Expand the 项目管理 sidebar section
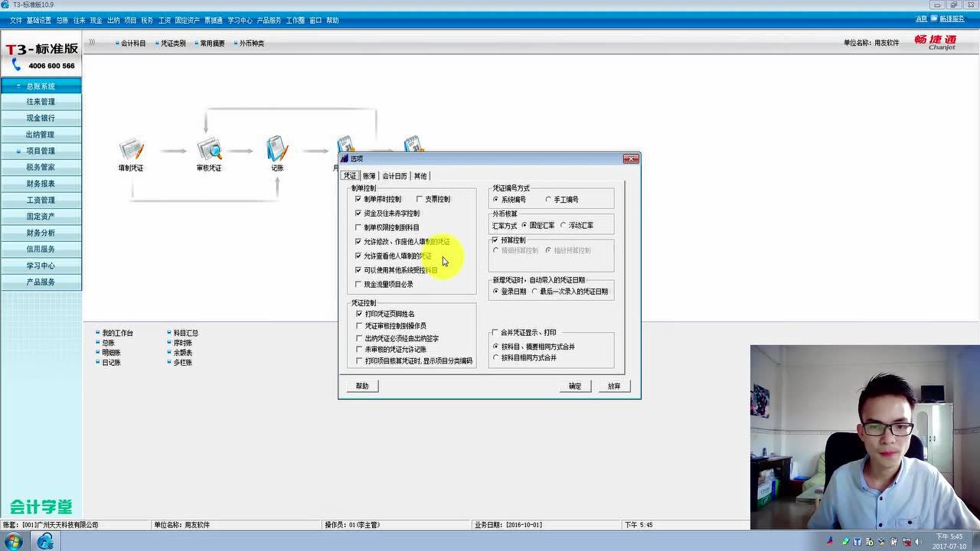The width and height of the screenshot is (980, 551). tap(41, 151)
